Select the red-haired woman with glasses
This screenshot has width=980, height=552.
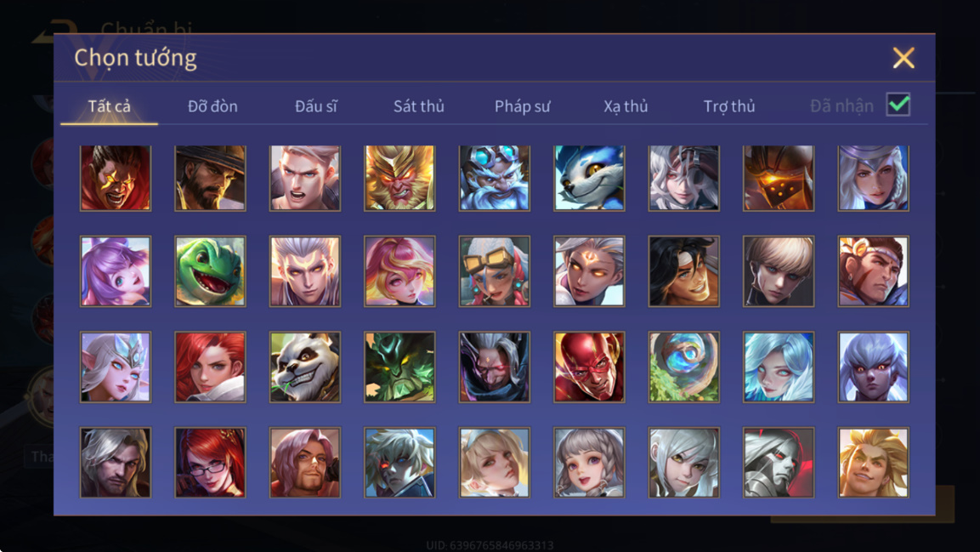tap(210, 463)
